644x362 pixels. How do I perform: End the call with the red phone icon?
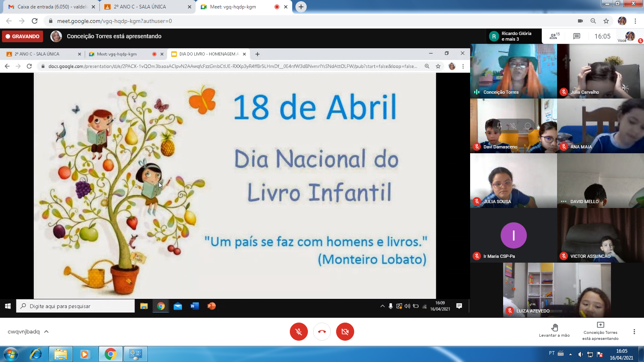coord(322,332)
